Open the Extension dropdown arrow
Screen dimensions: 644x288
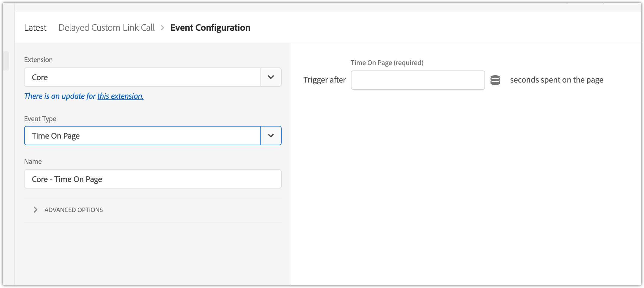coord(271,77)
